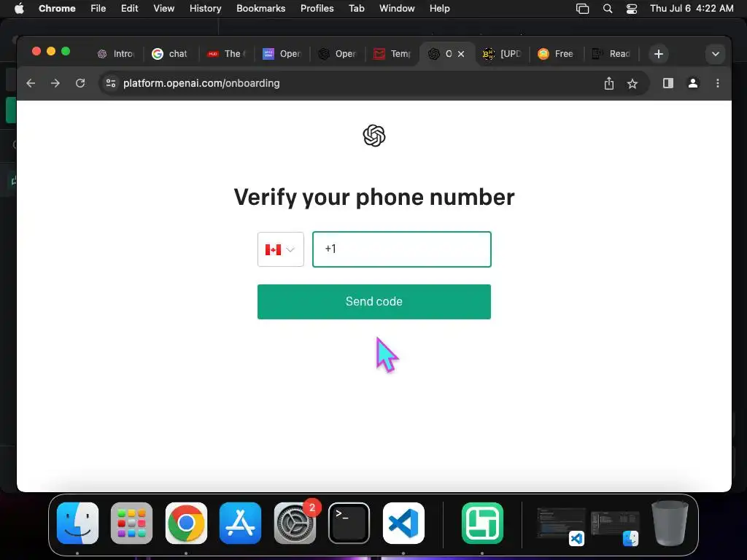Open the Chrome app menu

57,9
